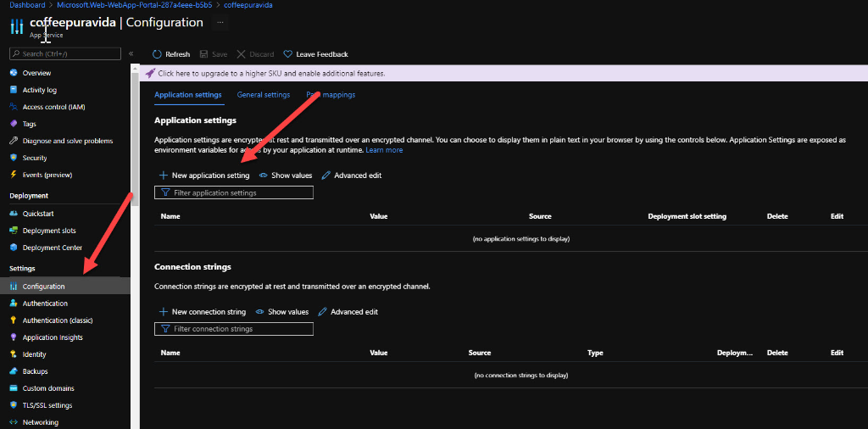Collapse the sidebar menu chevron
The width and height of the screenshot is (868, 429).
pos(131,53)
